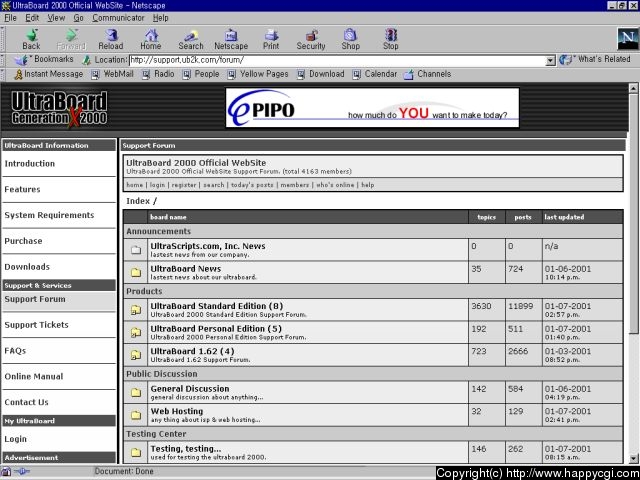The height and width of the screenshot is (480, 640).
Task: Open People from personal toolbar
Action: click(201, 74)
